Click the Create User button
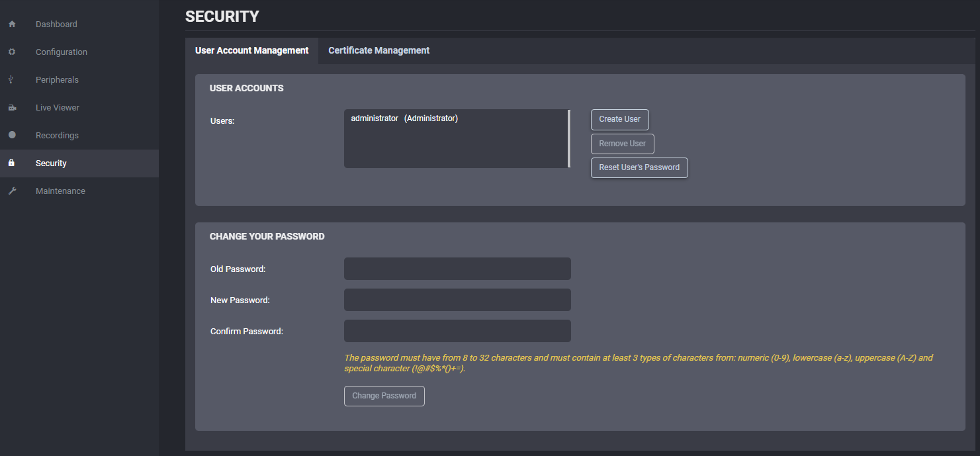This screenshot has height=456, width=980. pyautogui.click(x=620, y=120)
